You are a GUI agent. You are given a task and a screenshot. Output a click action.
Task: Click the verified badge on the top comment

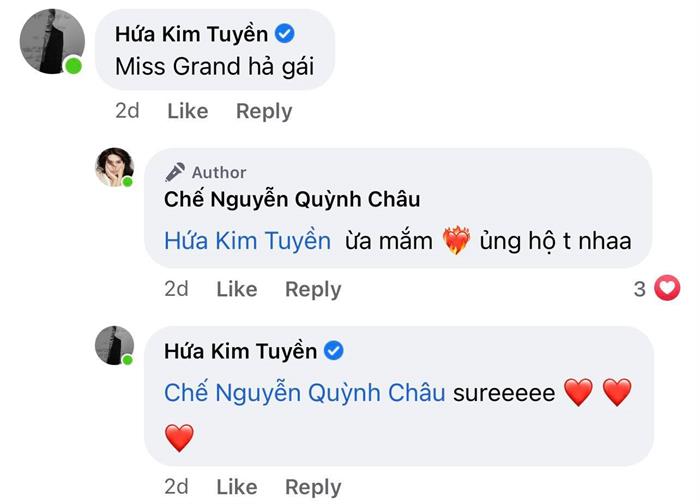(284, 34)
